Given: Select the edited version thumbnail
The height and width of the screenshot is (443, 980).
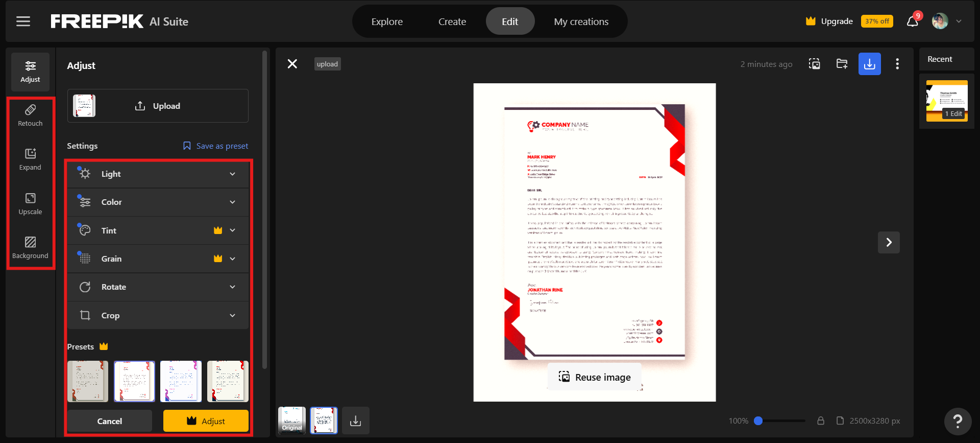Looking at the screenshot, I should [x=324, y=421].
